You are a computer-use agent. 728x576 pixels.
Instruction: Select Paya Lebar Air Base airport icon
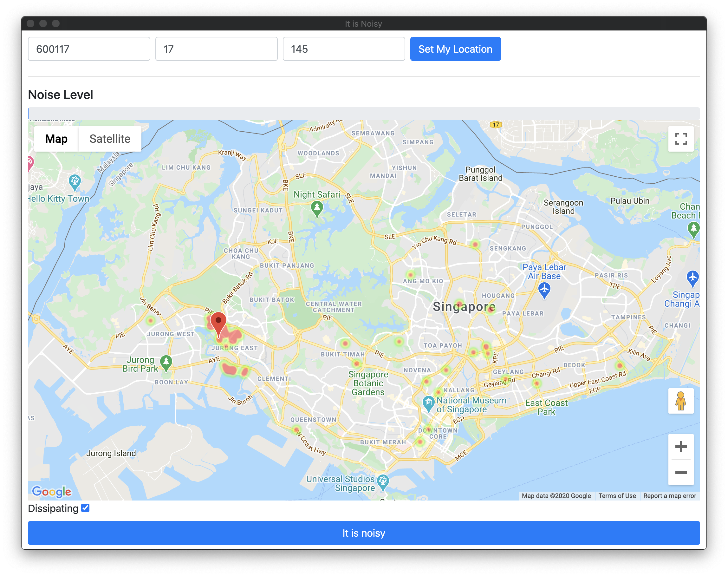[x=544, y=290]
